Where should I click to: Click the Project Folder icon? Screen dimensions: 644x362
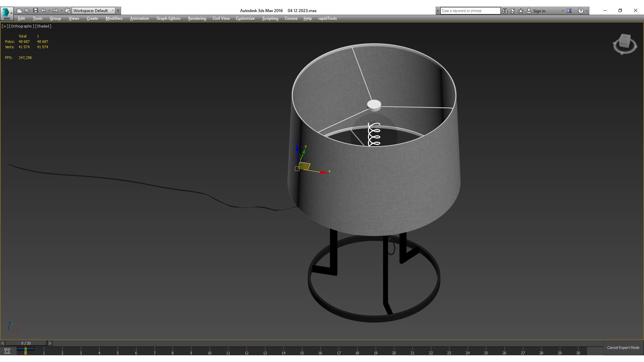click(67, 11)
